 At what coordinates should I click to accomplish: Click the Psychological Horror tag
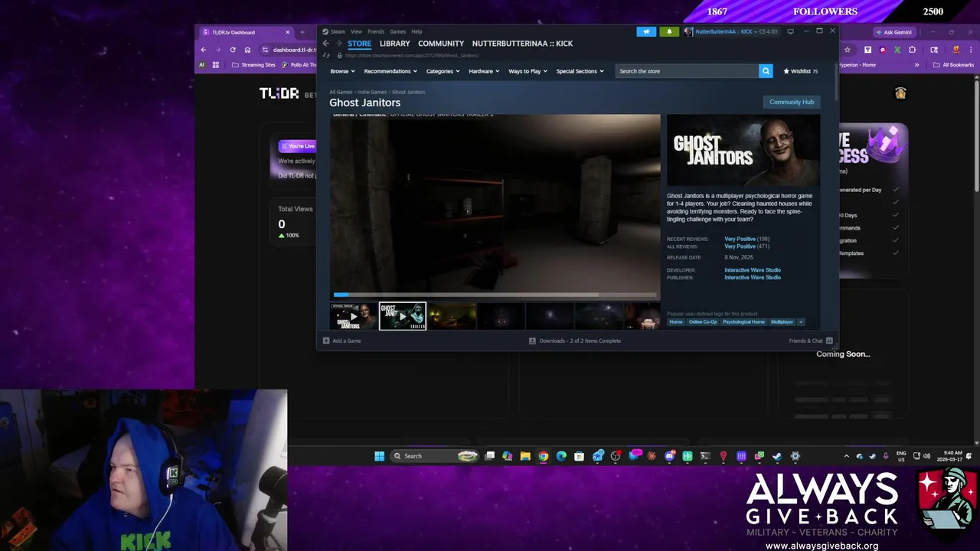click(744, 322)
